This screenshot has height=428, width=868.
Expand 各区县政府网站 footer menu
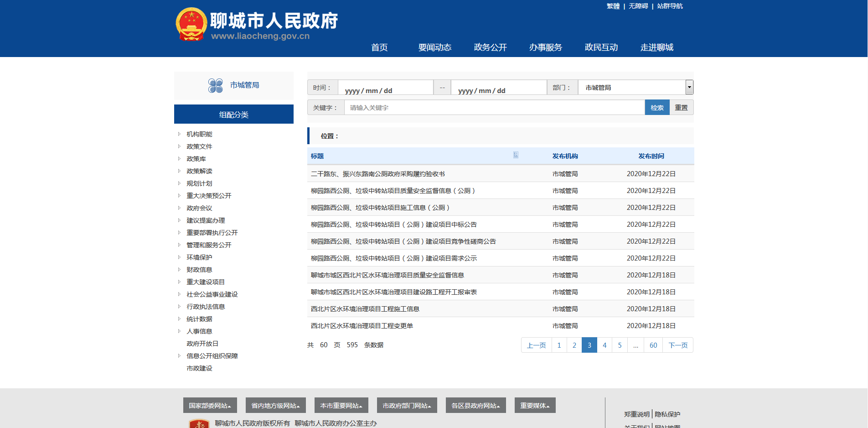coord(476,405)
